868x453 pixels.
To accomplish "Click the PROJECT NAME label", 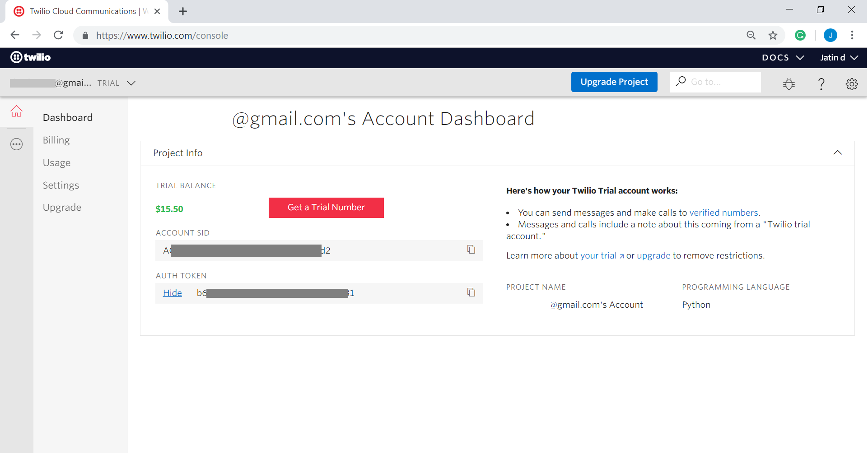I will (536, 287).
